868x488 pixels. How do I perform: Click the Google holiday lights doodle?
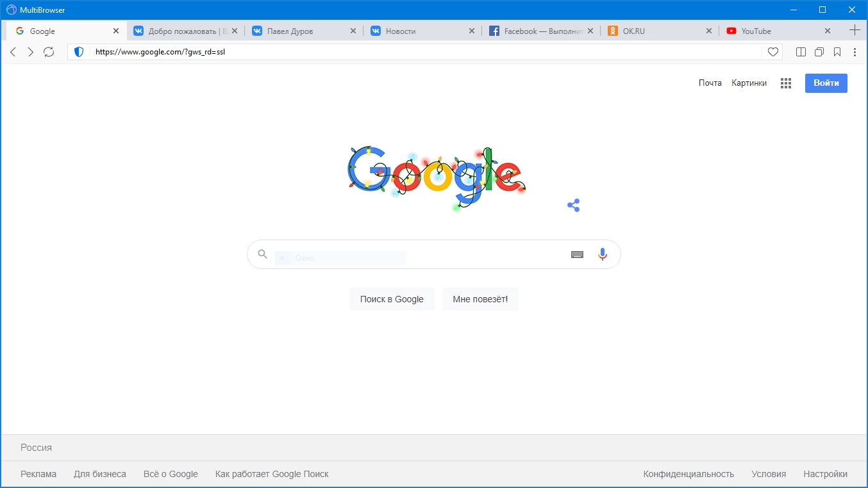click(436, 178)
